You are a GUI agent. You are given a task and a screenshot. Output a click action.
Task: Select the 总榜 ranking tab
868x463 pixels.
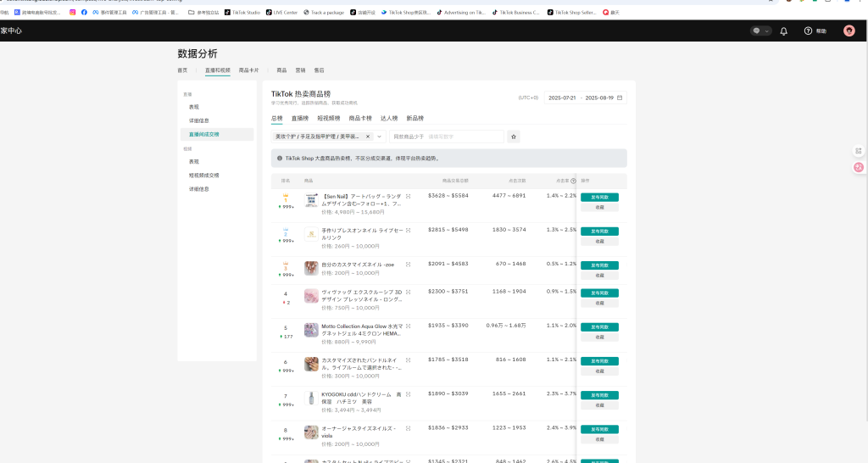pos(277,119)
